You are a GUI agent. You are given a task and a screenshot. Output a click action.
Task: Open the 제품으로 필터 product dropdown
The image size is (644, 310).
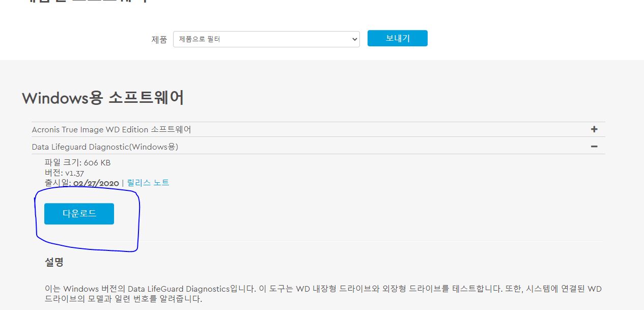(266, 39)
